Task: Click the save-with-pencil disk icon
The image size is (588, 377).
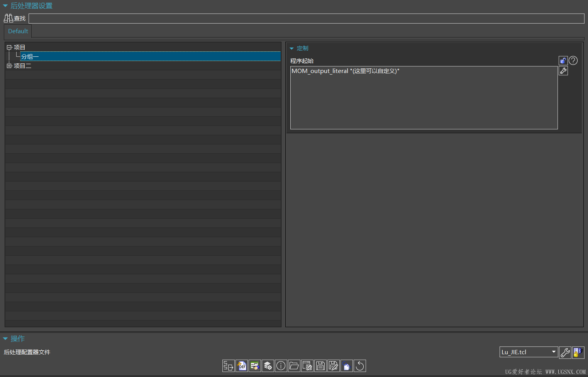Action: point(334,366)
